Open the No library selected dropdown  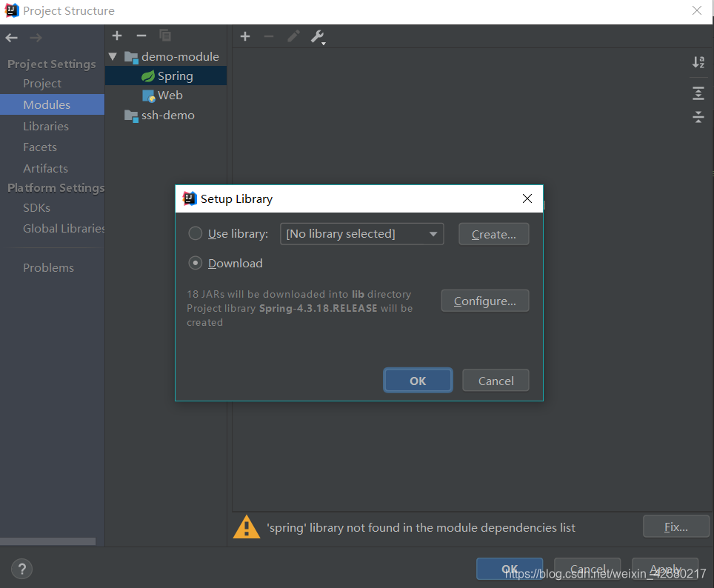point(362,234)
